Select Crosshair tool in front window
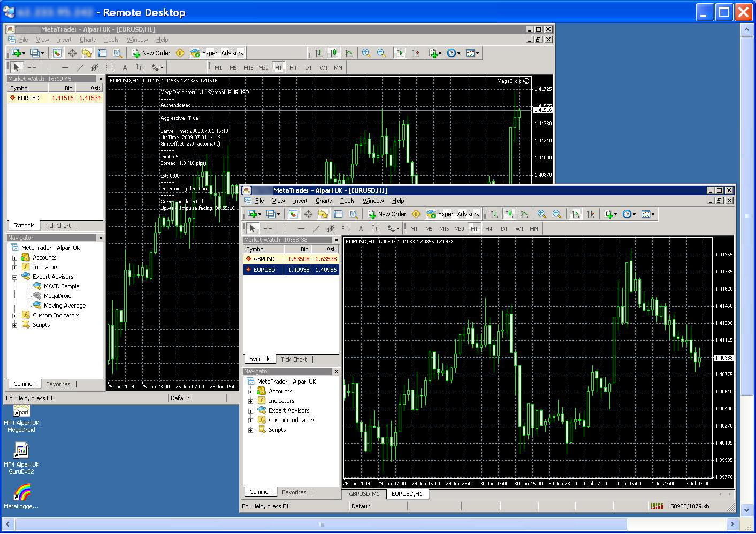756x534 pixels. (x=268, y=228)
